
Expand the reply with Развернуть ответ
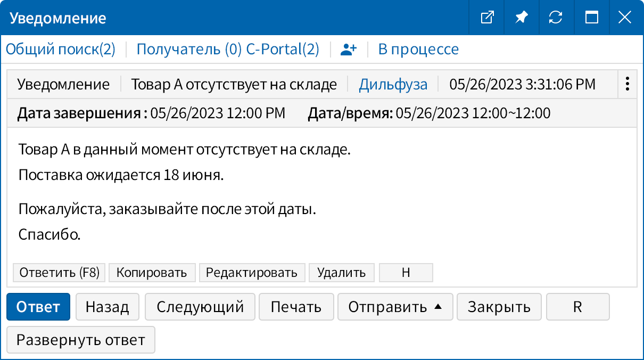[80, 340]
